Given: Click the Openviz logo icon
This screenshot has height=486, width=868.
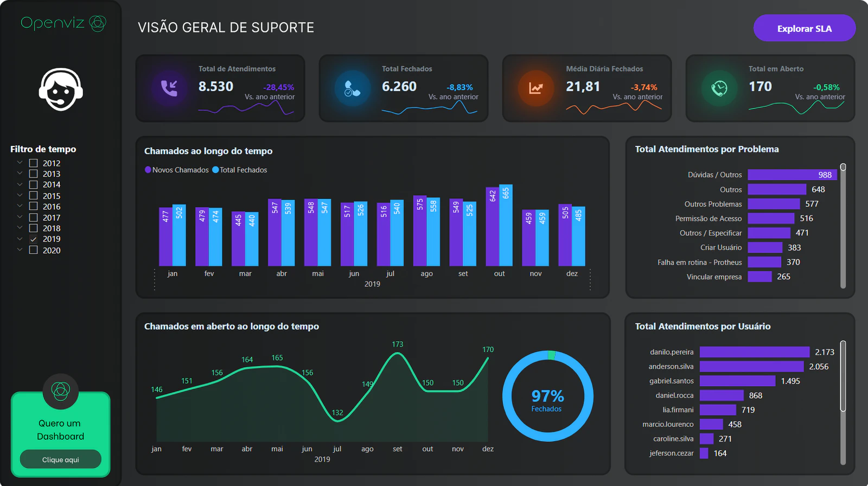Looking at the screenshot, I should (x=98, y=23).
